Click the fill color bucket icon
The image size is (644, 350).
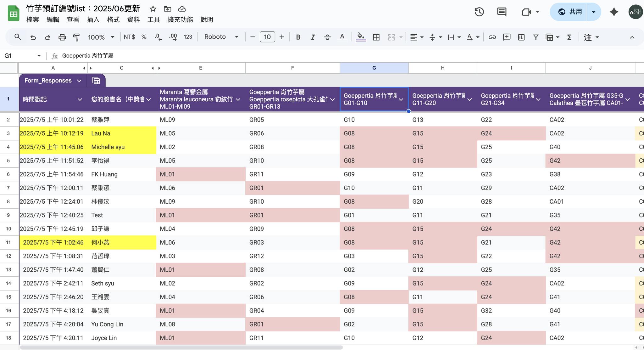coord(361,37)
